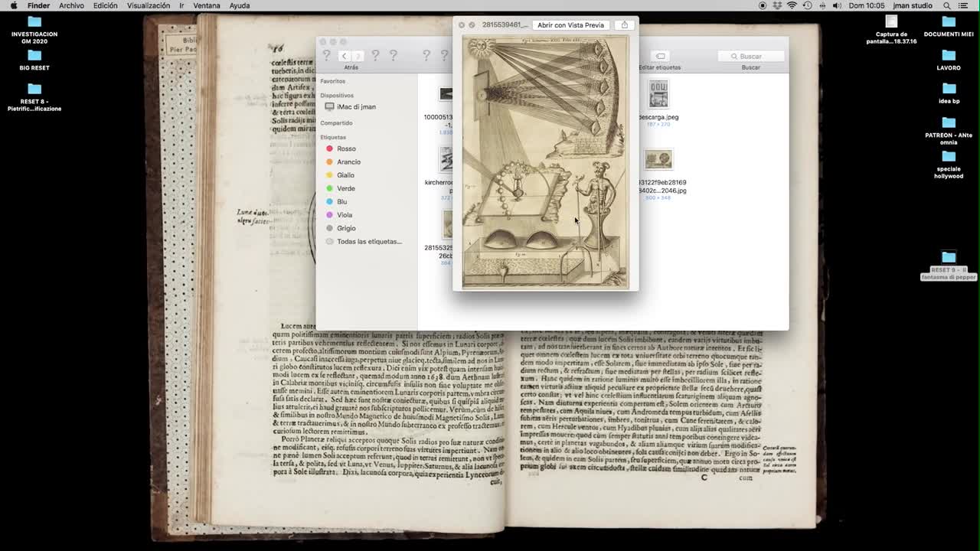Screen dimensions: 980x551
Task: Click the Quick Look engraving preview image
Action: [545, 161]
